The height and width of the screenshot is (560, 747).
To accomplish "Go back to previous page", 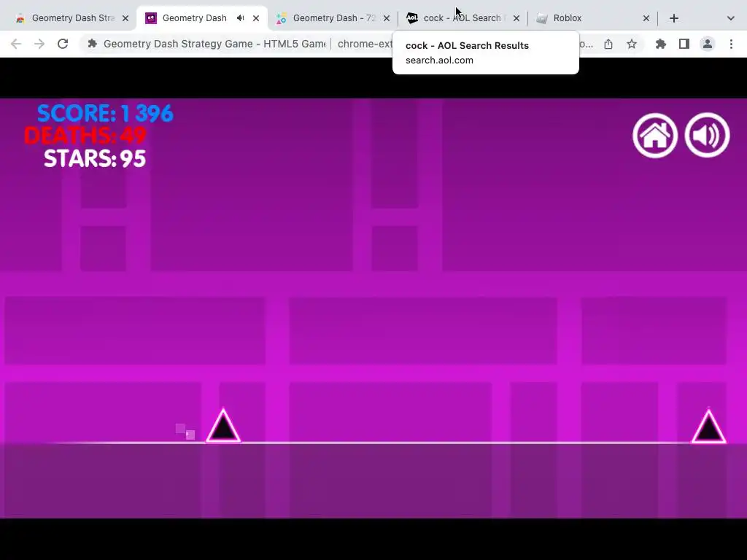I will [16, 44].
